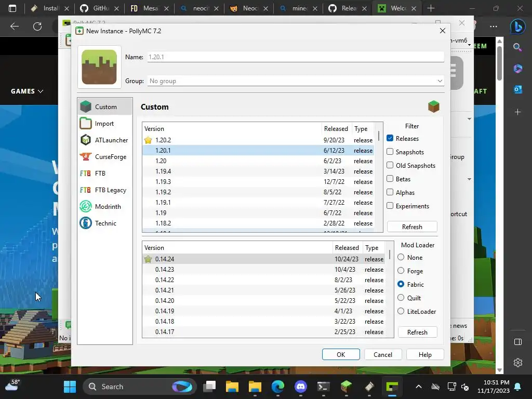Click the recommended star beside version 1.20.2
The width and height of the screenshot is (532, 399).
pos(148,140)
